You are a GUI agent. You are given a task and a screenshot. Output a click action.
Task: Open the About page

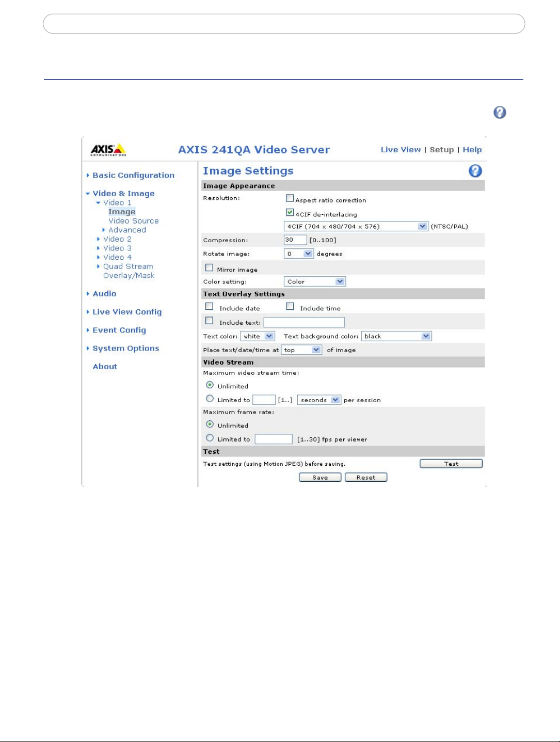(x=105, y=367)
